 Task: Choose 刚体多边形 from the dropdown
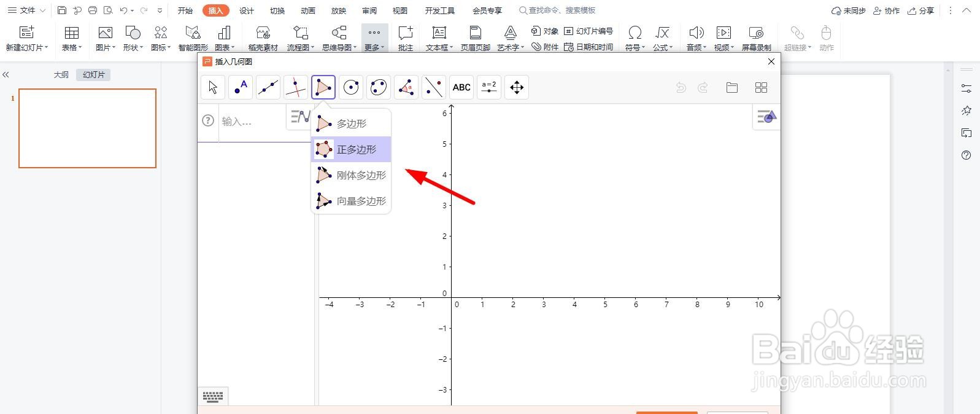tap(351, 175)
